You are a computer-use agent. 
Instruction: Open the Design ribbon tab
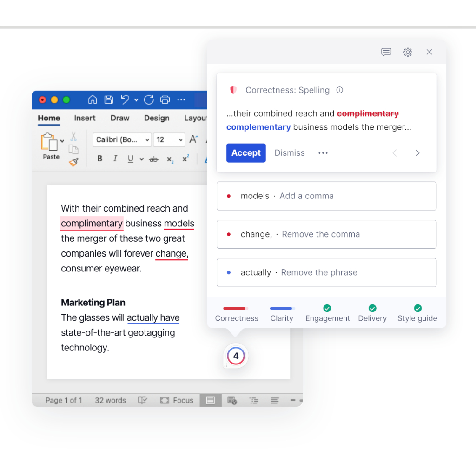[x=157, y=118]
